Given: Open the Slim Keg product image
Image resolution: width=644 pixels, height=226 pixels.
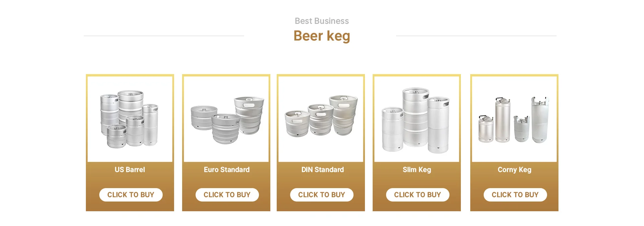Looking at the screenshot, I should tap(417, 118).
